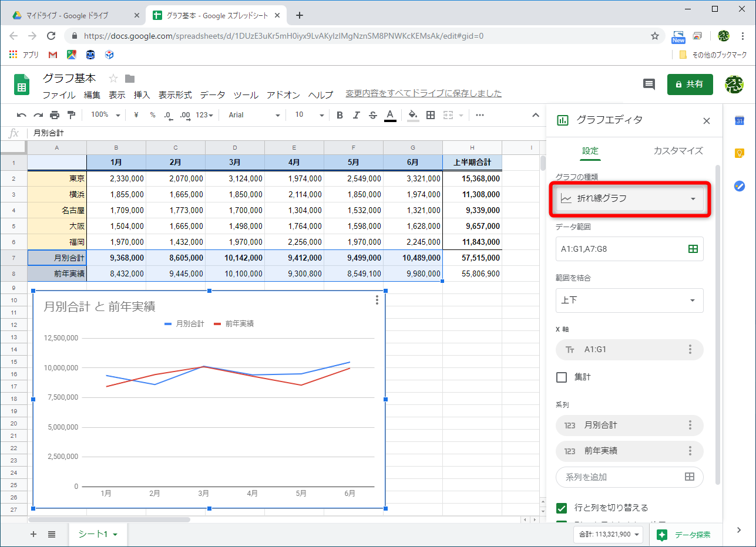
Task: Click the data range grid picker icon
Action: 693,249
